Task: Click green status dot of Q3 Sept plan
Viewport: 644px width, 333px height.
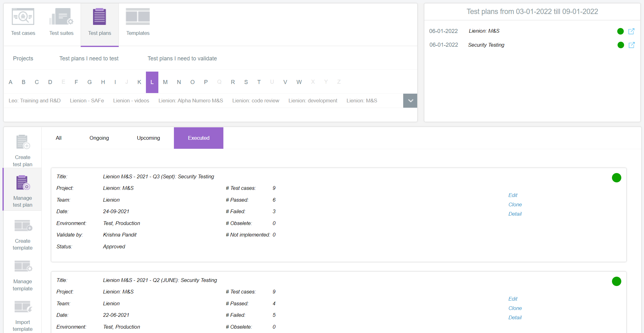Action: point(616,178)
